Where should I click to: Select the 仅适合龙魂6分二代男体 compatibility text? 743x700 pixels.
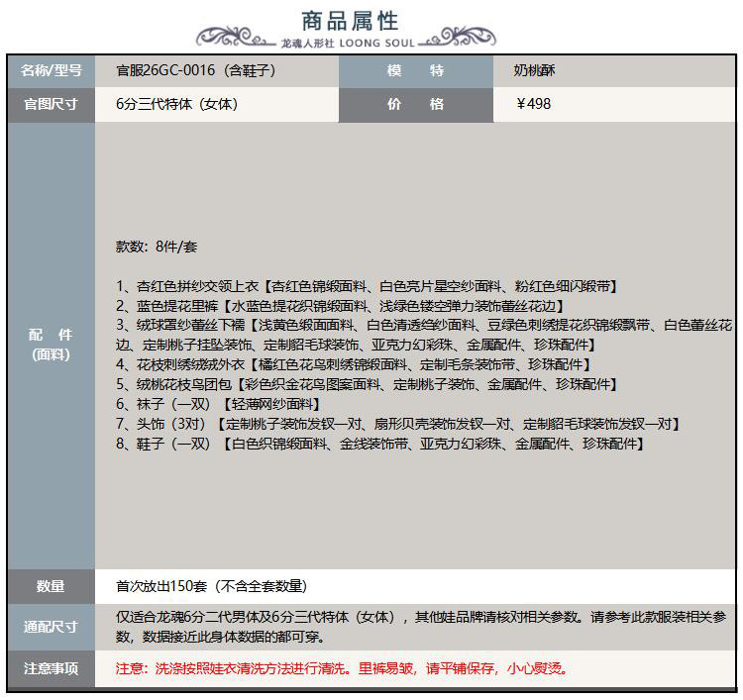(421, 627)
